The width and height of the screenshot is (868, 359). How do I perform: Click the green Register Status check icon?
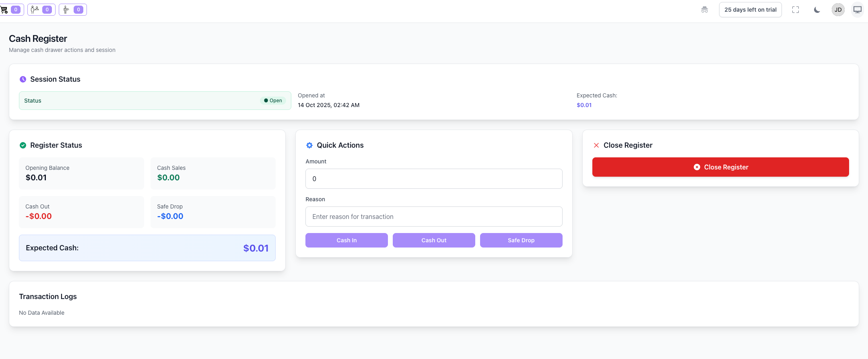coord(23,145)
